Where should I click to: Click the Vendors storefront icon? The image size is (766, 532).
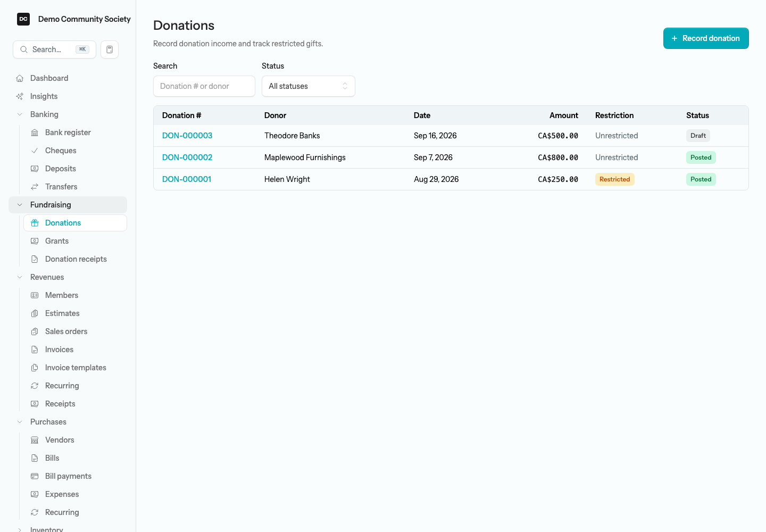click(35, 440)
